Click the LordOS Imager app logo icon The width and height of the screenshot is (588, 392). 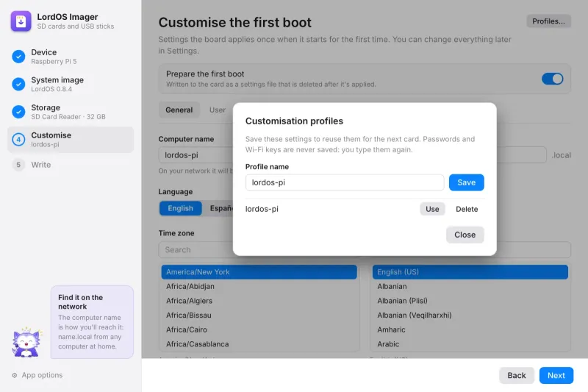pyautogui.click(x=21, y=21)
